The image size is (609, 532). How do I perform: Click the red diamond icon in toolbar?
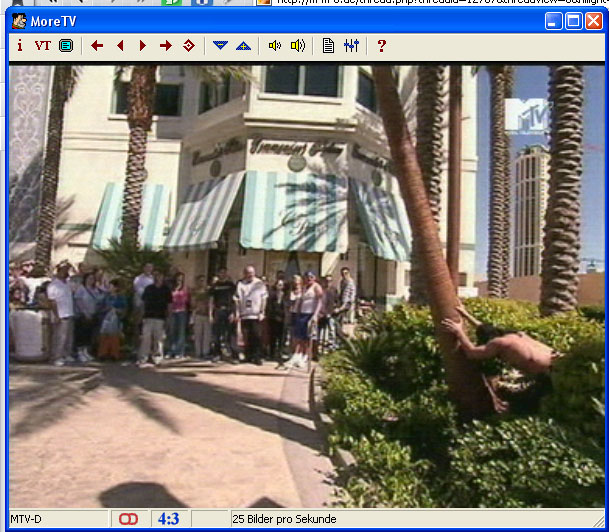coord(189,46)
